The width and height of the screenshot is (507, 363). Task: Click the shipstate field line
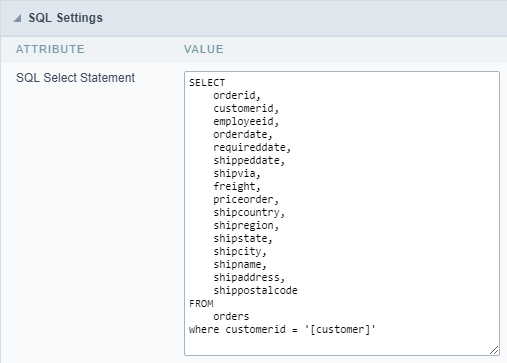pos(243,239)
